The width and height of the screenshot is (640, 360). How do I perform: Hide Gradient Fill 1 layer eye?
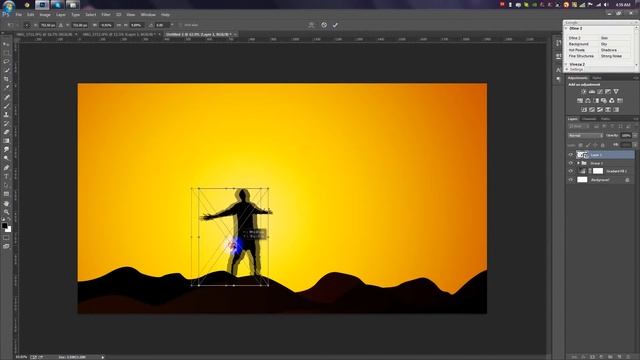click(x=571, y=171)
